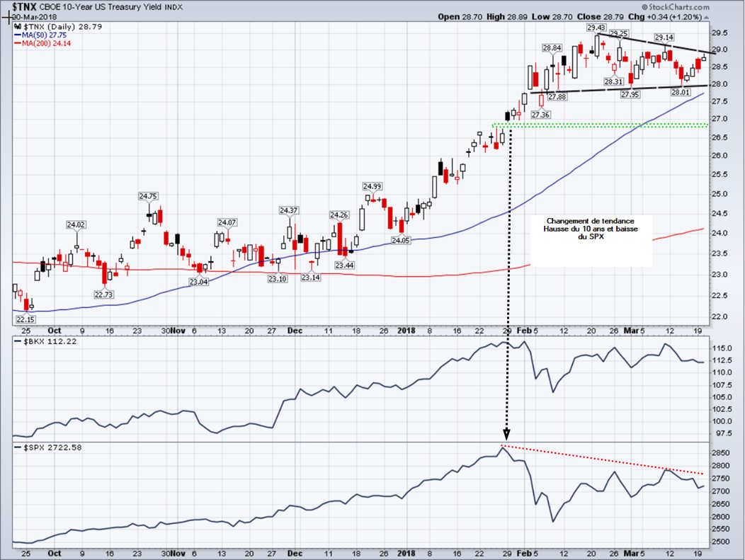745x560 pixels.
Task: Click the Mar-2018 date under the $TNX title
Action: point(34,17)
